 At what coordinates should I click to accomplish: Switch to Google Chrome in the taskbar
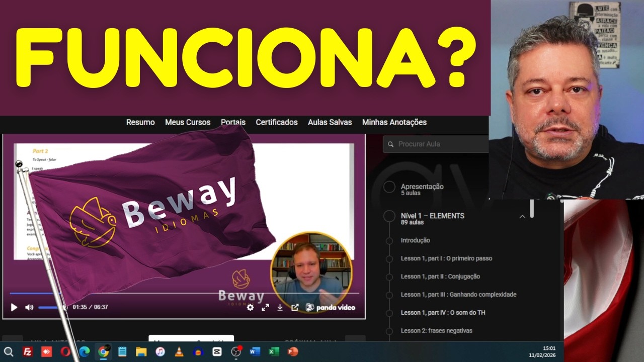pos(103,351)
